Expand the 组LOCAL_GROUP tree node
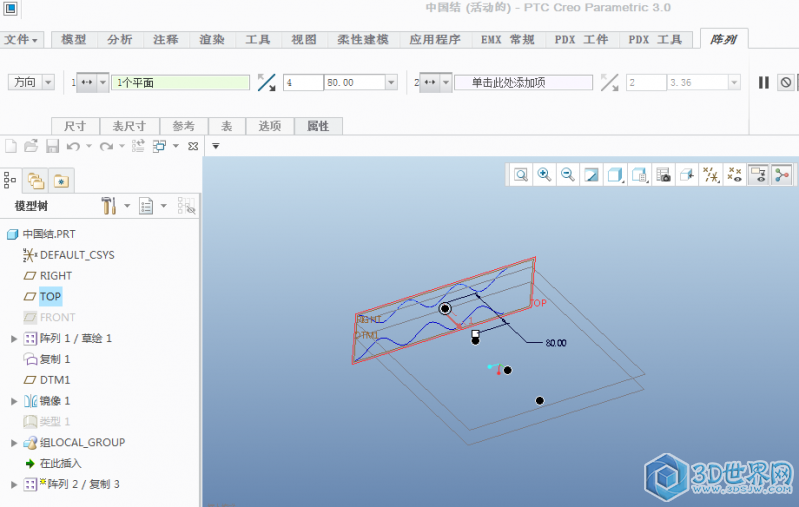The width and height of the screenshot is (799, 507). coord(14,443)
